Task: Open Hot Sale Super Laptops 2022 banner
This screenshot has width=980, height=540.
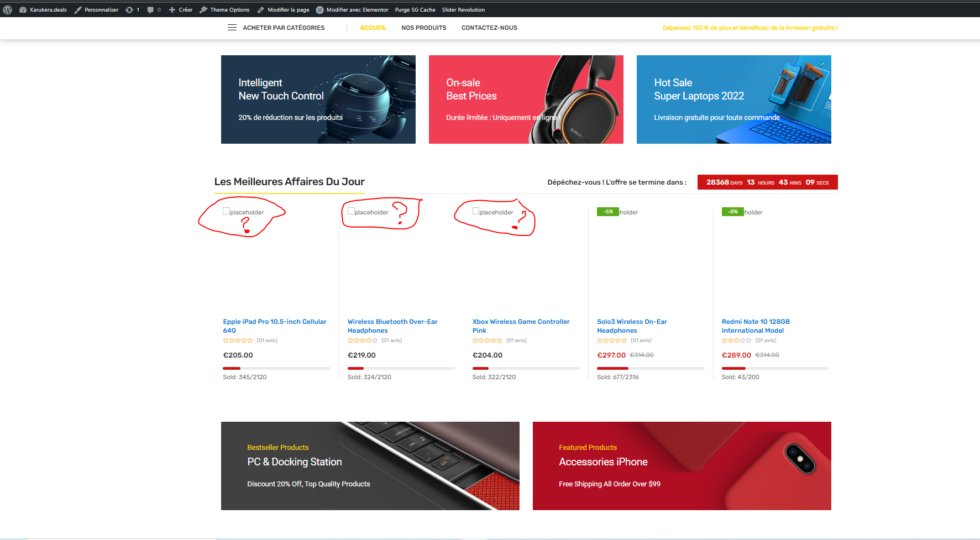Action: pyautogui.click(x=734, y=99)
